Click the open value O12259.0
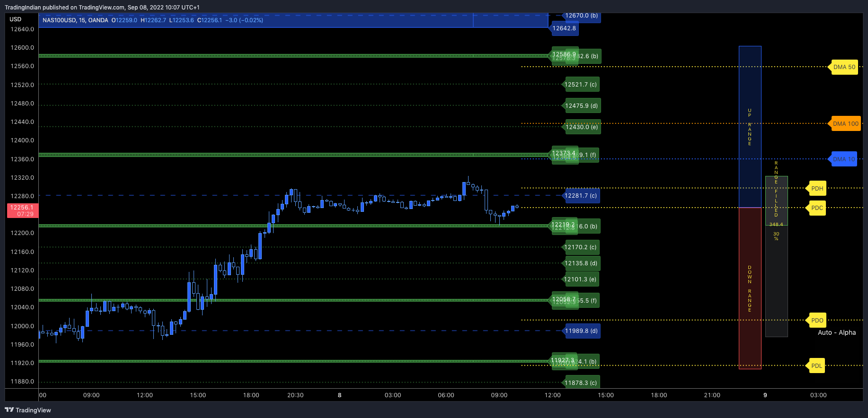 click(124, 20)
